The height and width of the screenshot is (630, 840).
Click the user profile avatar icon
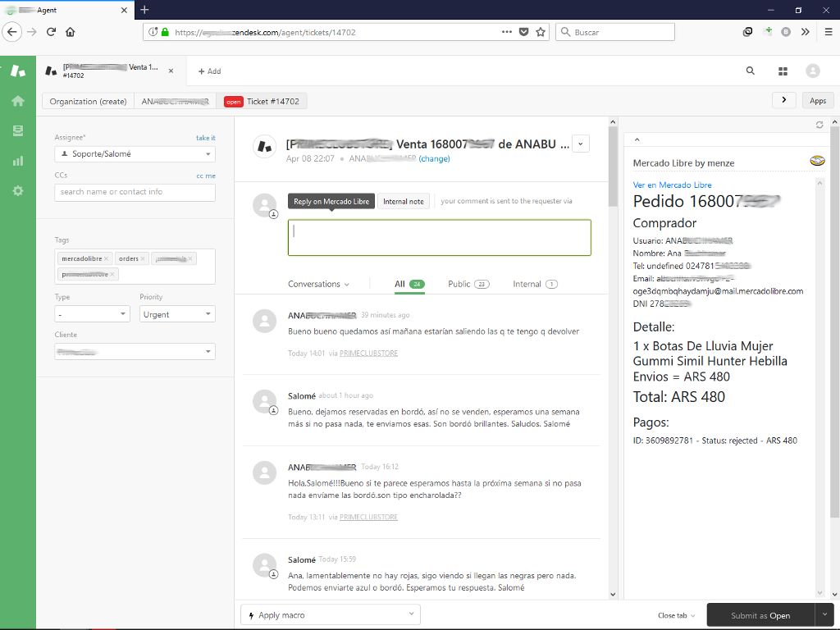(x=812, y=71)
